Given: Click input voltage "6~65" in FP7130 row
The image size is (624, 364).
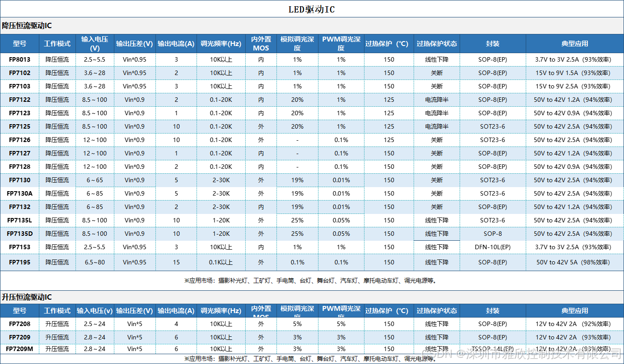Looking at the screenshot, I should [95, 180].
